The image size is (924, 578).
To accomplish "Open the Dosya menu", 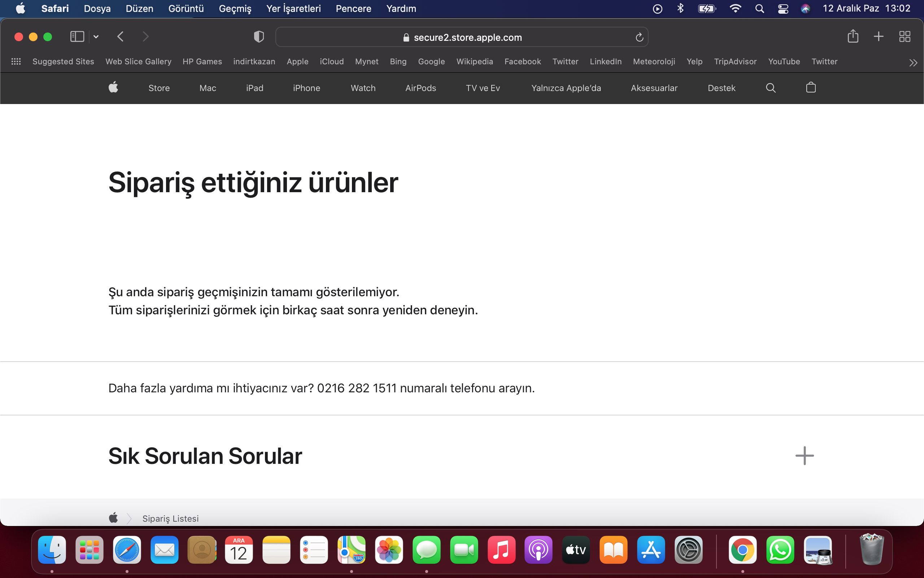I will point(97,8).
